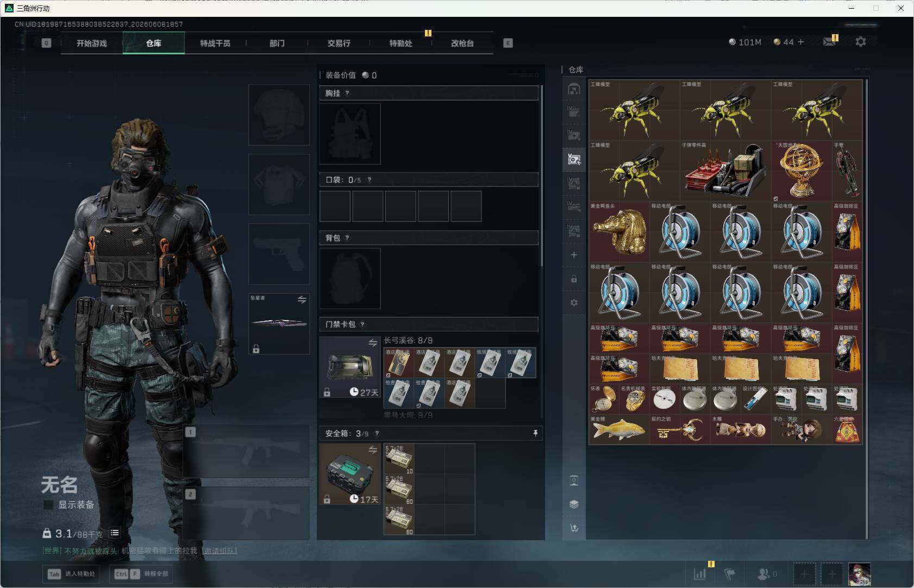Image resolution: width=914 pixels, height=588 pixels.
Task: Go to the 部门 tab
Action: (x=277, y=43)
